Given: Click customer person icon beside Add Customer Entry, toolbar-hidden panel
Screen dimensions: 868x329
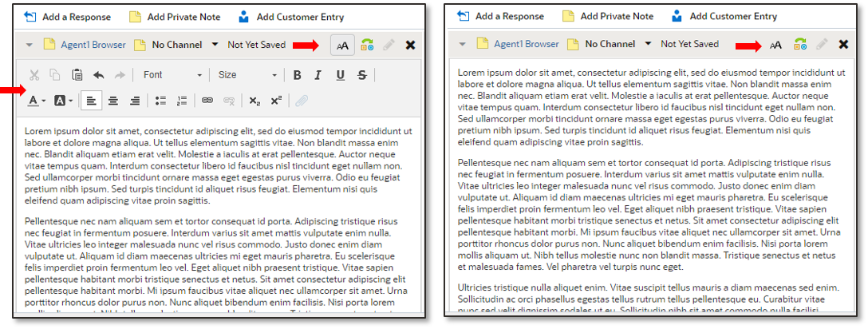Looking at the screenshot, I should 677,15.
